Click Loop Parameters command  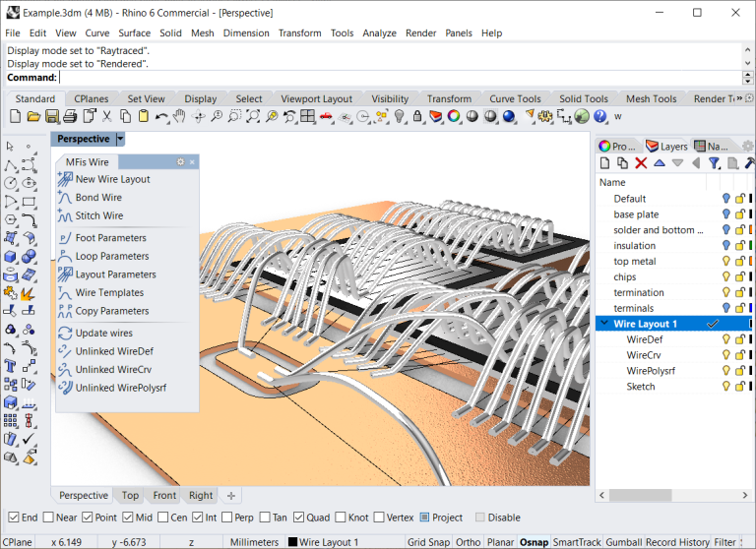pos(112,256)
